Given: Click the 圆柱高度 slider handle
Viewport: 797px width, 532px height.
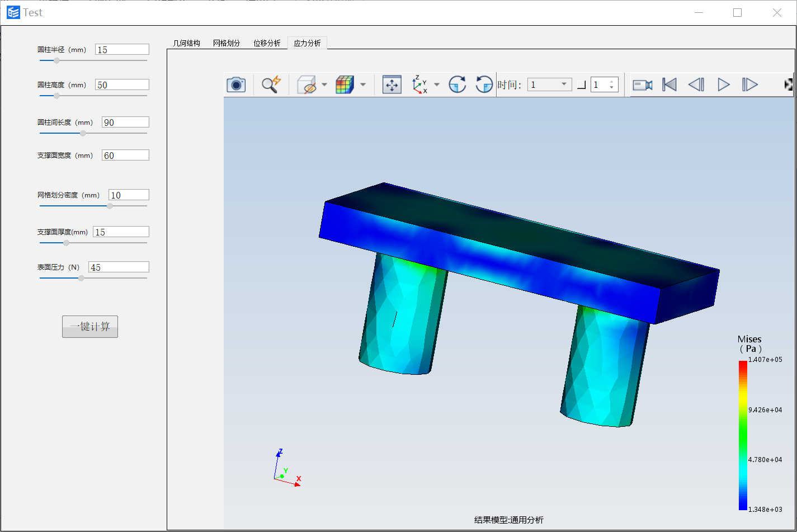Looking at the screenshot, I should click(x=56, y=96).
